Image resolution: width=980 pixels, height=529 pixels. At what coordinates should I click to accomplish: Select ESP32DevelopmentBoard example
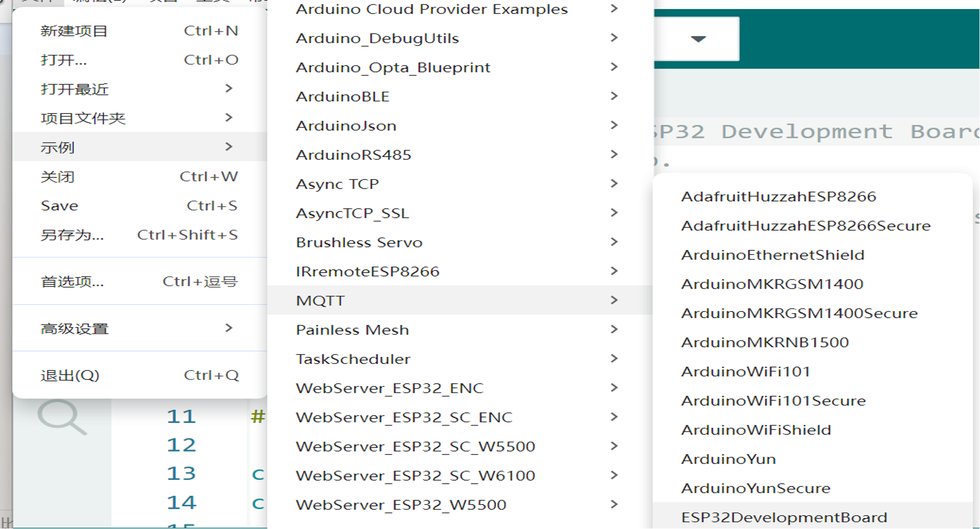(x=813, y=516)
